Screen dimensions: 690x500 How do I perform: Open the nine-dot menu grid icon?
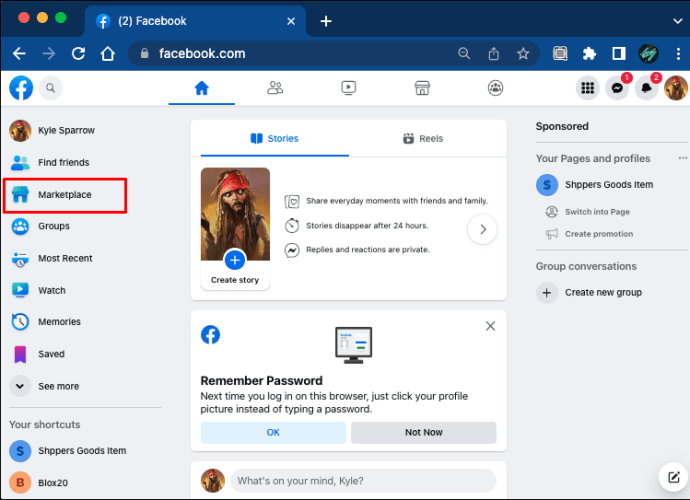point(587,88)
